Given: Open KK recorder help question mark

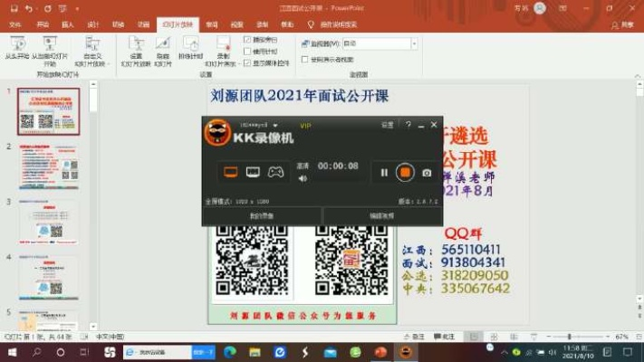Looking at the screenshot, I should (x=409, y=125).
